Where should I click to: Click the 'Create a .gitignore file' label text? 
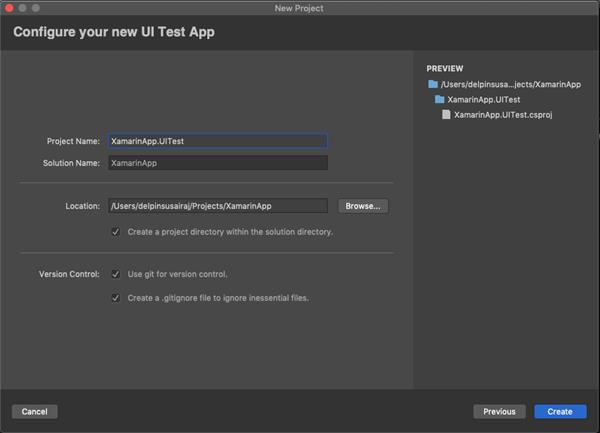pyautogui.click(x=217, y=298)
